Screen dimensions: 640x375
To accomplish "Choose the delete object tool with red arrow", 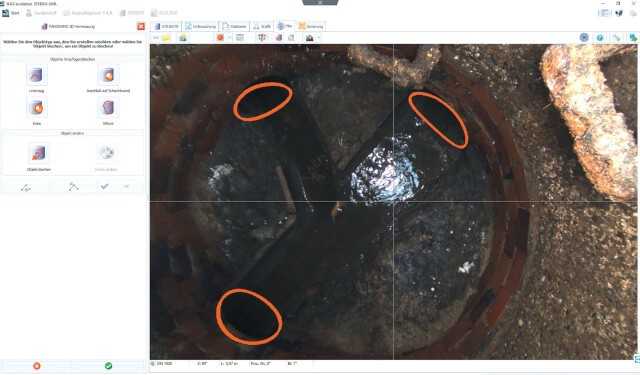I will tap(38, 153).
